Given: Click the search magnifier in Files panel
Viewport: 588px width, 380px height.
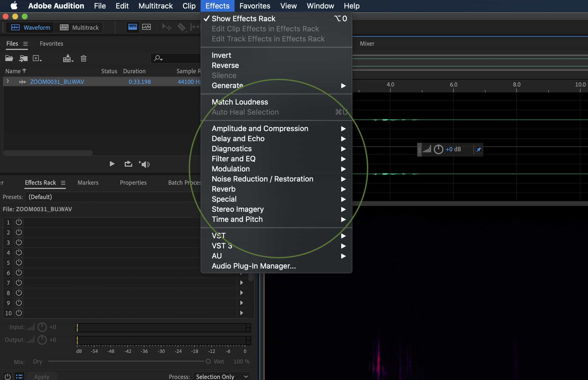Looking at the screenshot, I should (x=158, y=58).
